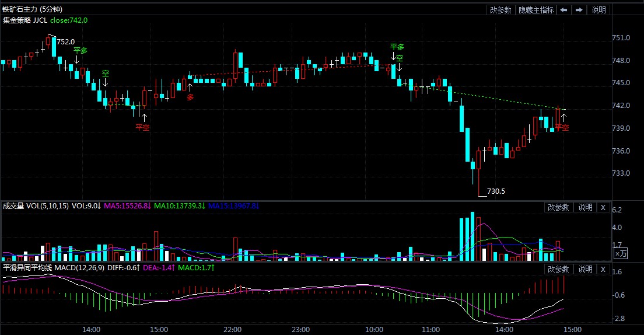Open 改参数 in the 成交量 volume panel
The width and height of the screenshot is (644, 335).
click(559, 208)
